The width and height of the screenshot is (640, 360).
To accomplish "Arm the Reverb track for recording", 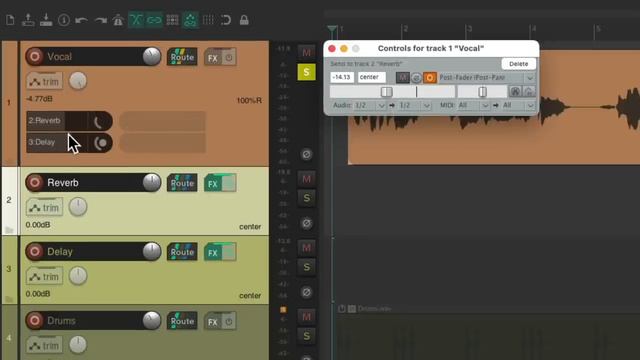I will tap(35, 182).
